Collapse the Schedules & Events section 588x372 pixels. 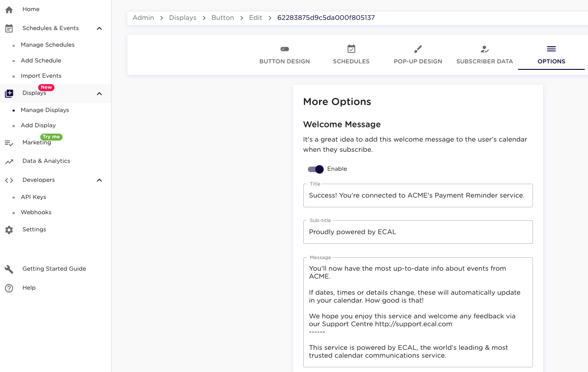[x=99, y=29]
